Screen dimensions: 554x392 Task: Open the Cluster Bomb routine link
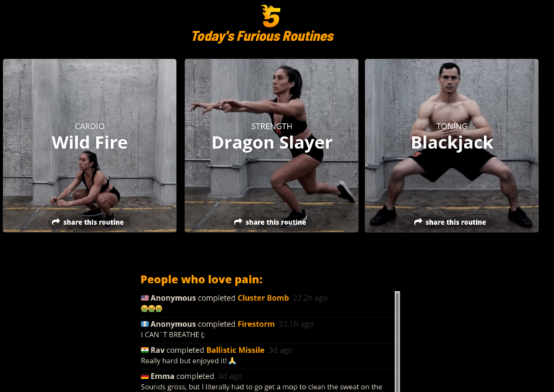263,298
